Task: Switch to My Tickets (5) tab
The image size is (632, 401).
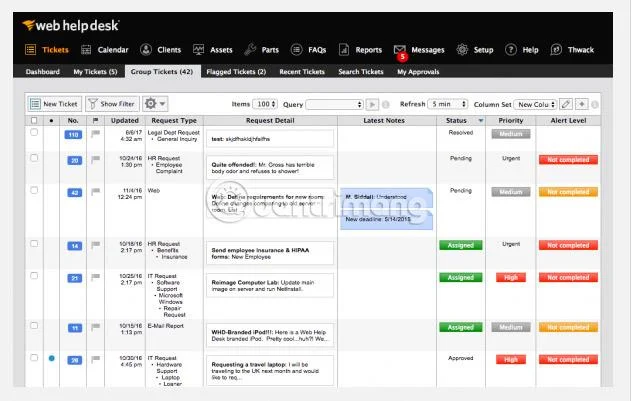Action: click(95, 72)
